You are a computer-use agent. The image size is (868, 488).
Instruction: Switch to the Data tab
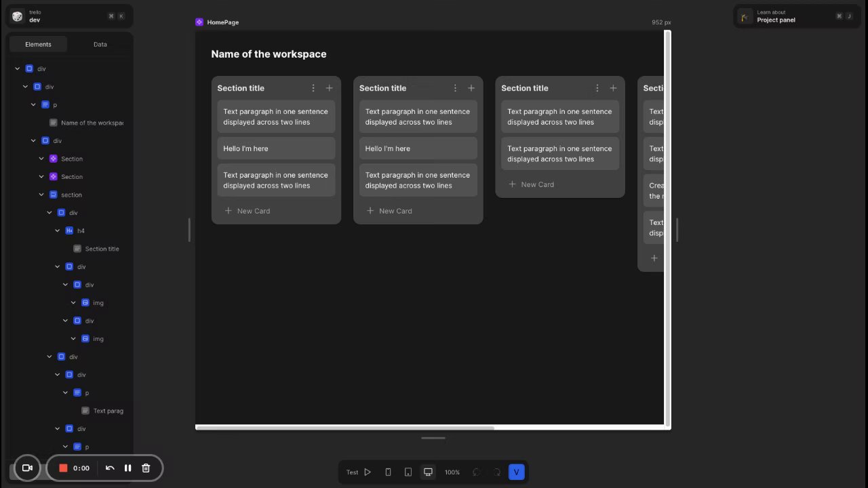point(100,44)
